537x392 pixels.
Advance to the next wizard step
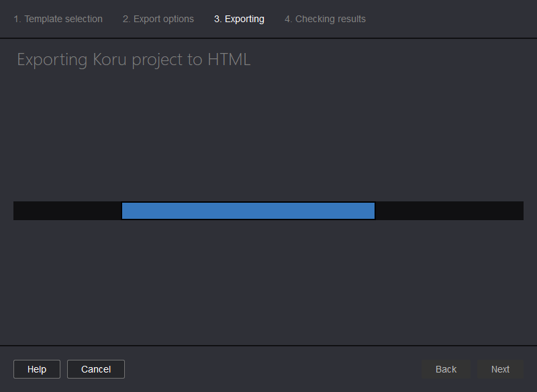pos(500,369)
